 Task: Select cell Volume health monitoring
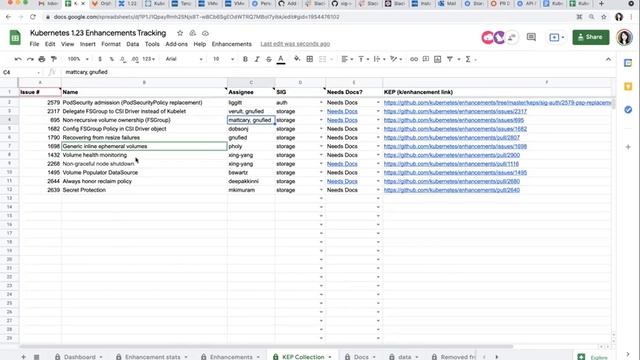144,155
